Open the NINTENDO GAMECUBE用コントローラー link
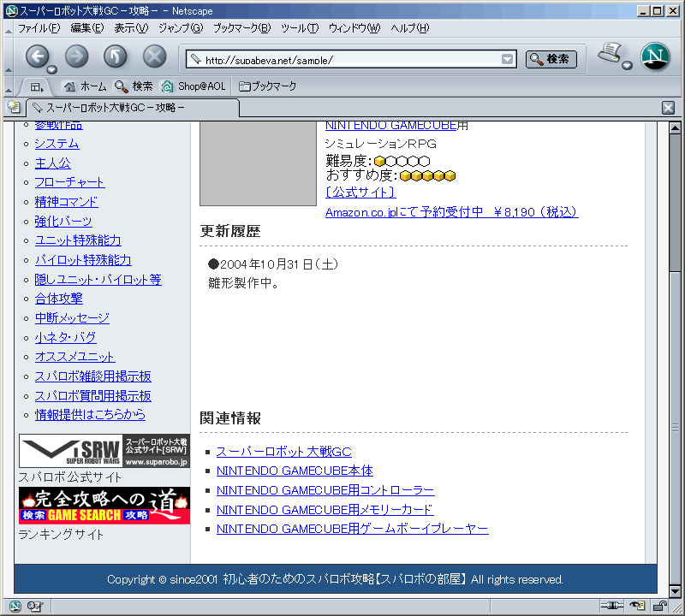The image size is (685, 616). pos(325,491)
